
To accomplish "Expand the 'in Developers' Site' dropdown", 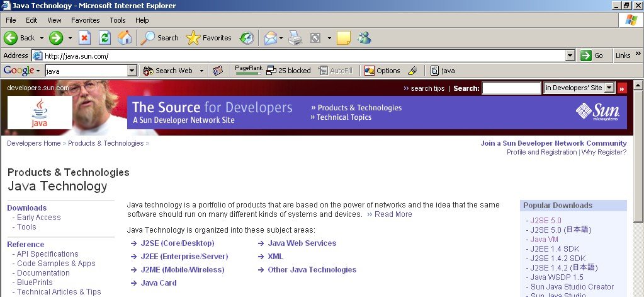I will point(607,88).
